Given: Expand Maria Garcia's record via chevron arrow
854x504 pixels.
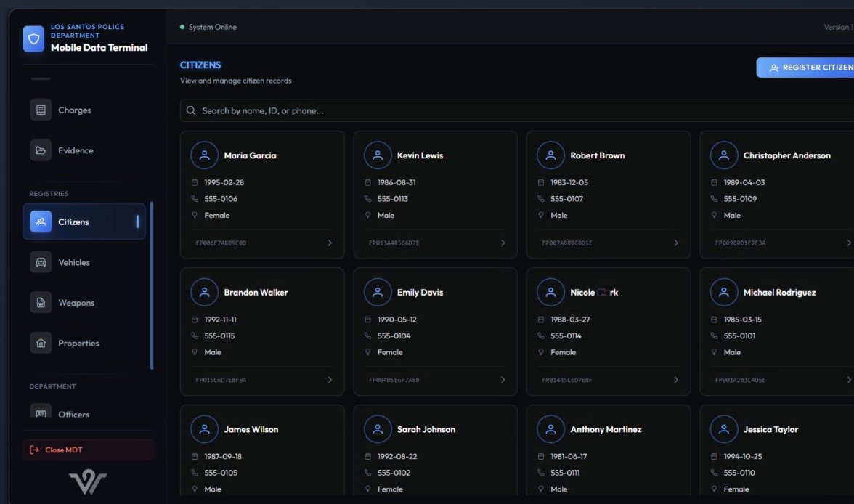Looking at the screenshot, I should pyautogui.click(x=330, y=243).
